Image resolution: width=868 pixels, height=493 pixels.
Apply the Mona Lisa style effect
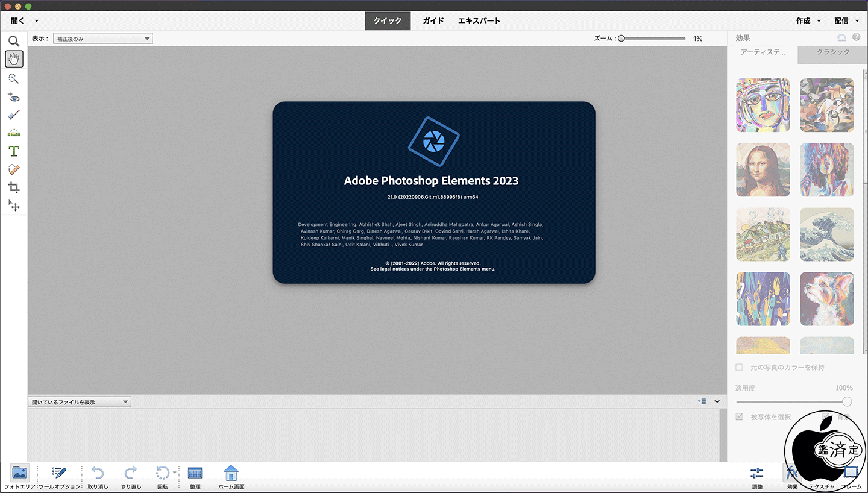click(763, 170)
